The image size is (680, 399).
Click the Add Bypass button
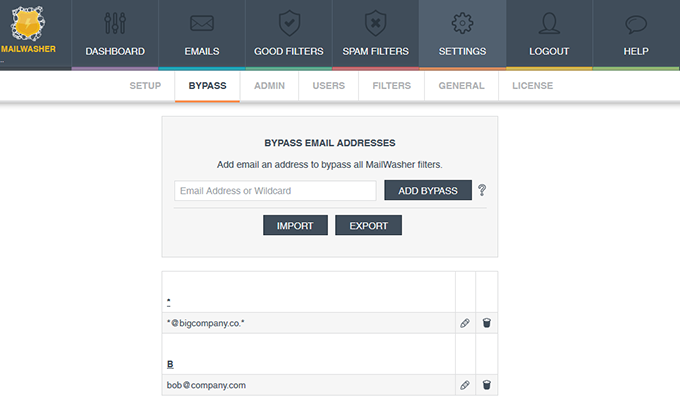click(x=428, y=190)
